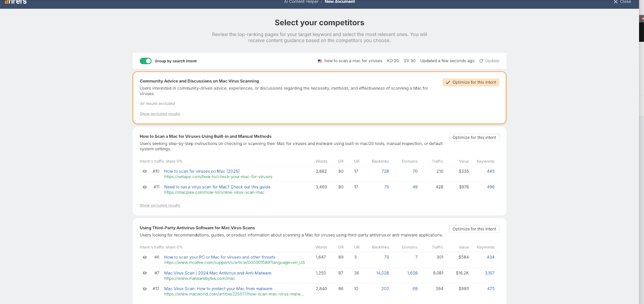Click domains value 7 for mcafee

point(416,257)
